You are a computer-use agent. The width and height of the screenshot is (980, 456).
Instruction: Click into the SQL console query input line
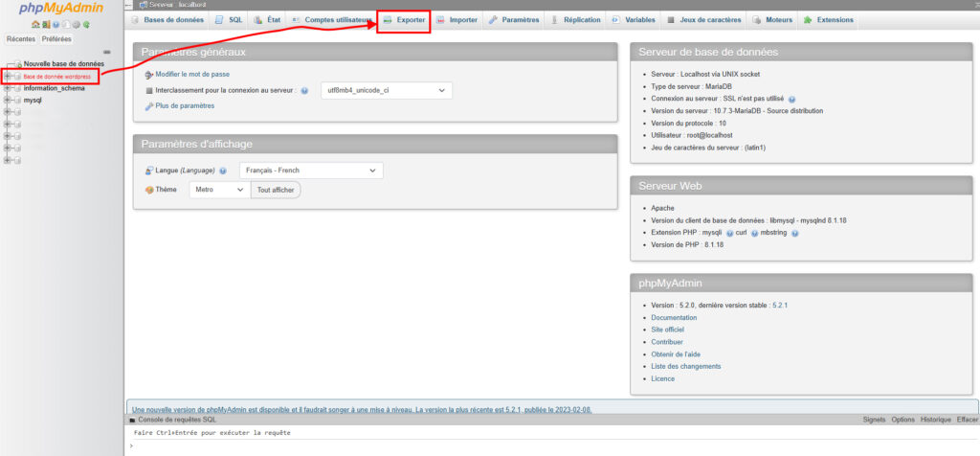555,446
